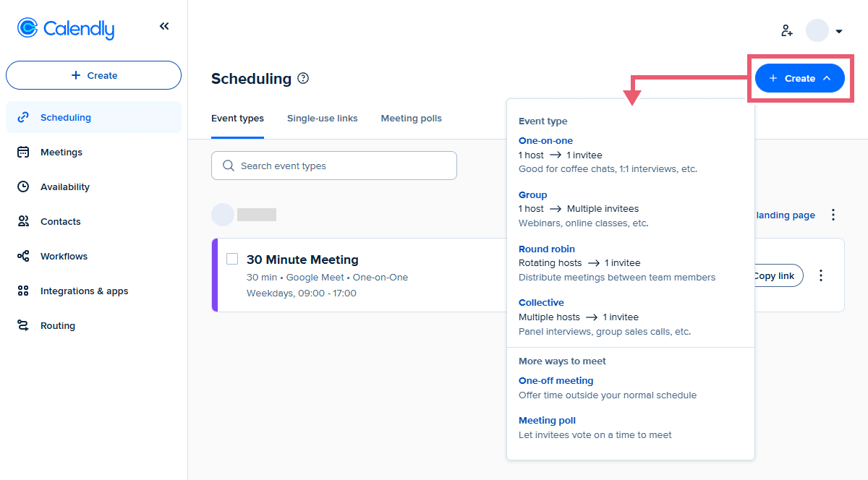Open Availability via the clock icon
The height and width of the screenshot is (480, 868).
pos(23,187)
